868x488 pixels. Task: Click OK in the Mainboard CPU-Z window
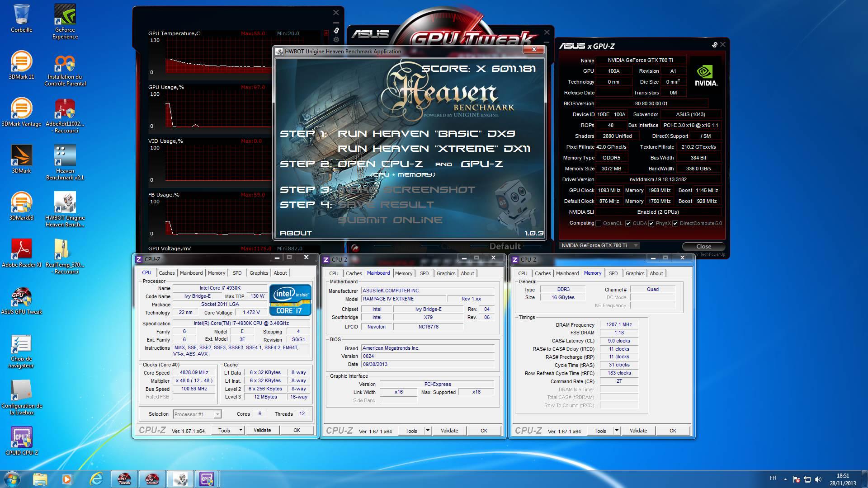(484, 431)
